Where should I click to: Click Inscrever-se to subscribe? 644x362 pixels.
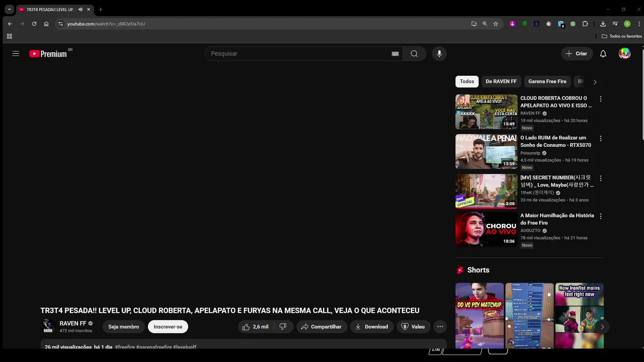pos(168,327)
